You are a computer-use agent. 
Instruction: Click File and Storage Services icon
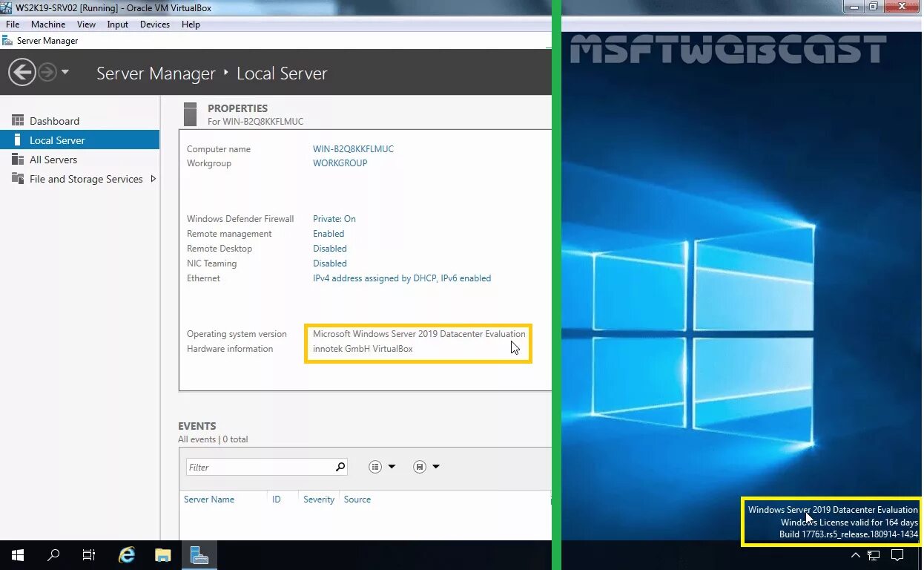(18, 178)
